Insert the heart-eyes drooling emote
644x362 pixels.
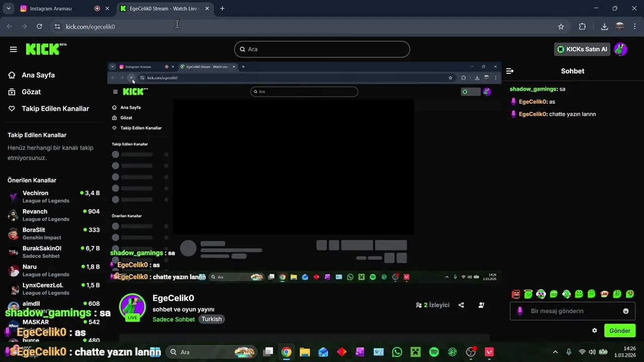click(x=630, y=294)
